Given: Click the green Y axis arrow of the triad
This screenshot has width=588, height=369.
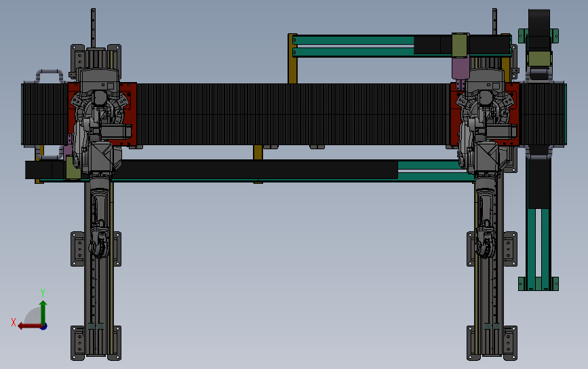Looking at the screenshot, I should point(43,311).
